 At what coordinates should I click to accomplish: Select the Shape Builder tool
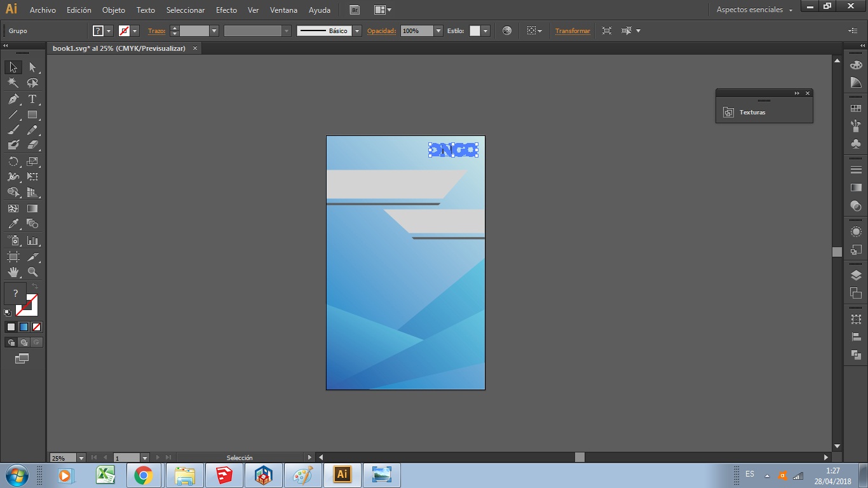(13, 192)
